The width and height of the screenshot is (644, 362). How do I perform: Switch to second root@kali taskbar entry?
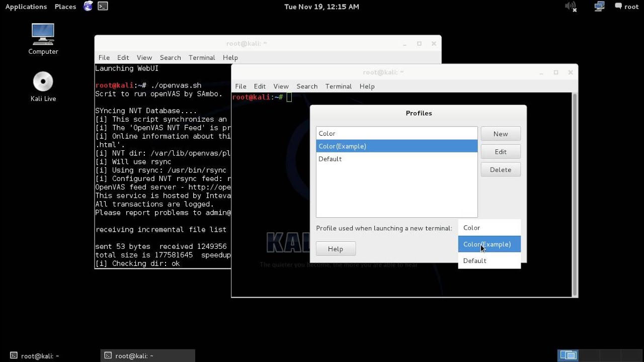[148, 355]
